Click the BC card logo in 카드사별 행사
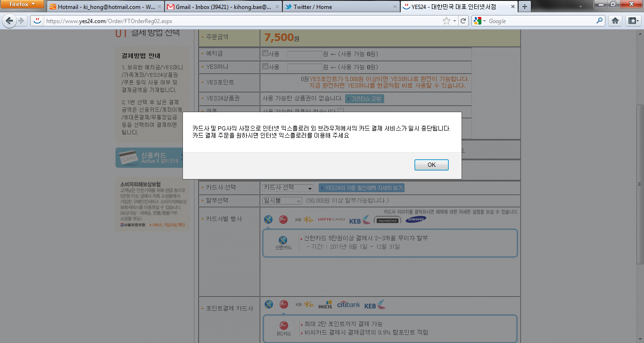 [283, 219]
